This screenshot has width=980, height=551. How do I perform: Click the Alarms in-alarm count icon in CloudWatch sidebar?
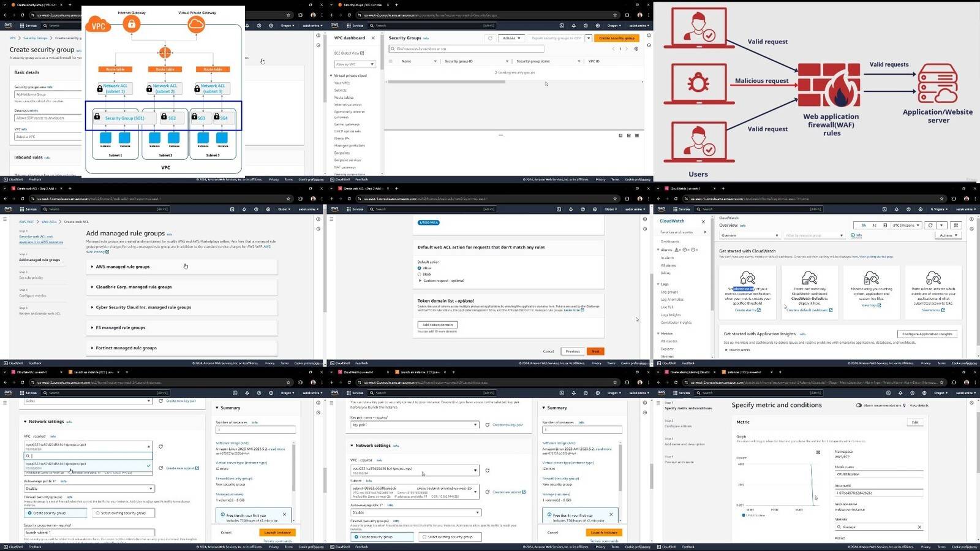(x=677, y=250)
